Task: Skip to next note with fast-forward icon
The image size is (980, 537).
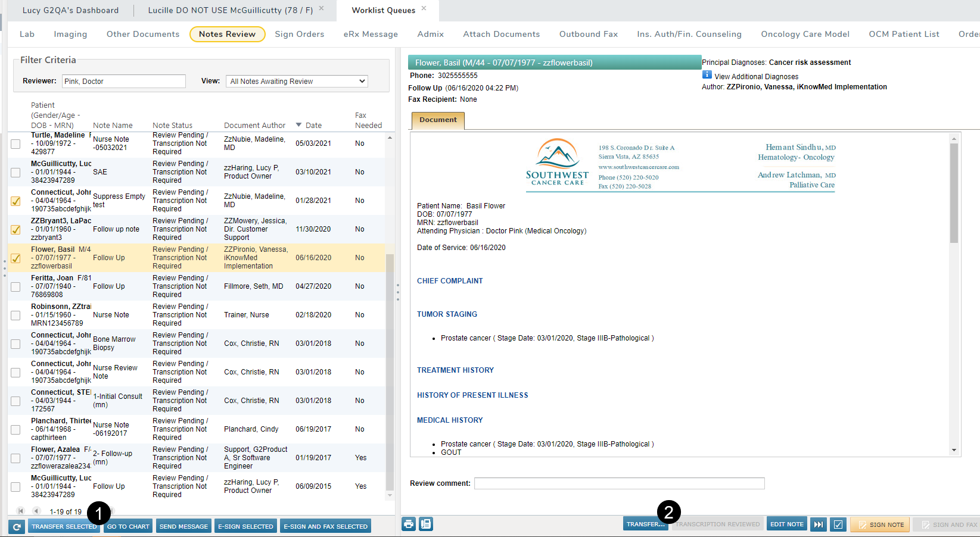Action: click(819, 524)
